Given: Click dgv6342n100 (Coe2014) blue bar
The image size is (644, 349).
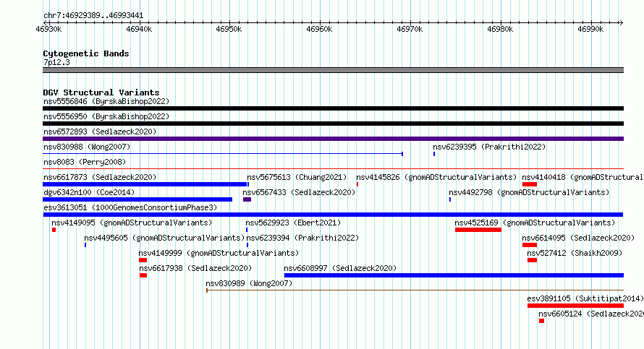Looking at the screenshot, I should (137, 199).
